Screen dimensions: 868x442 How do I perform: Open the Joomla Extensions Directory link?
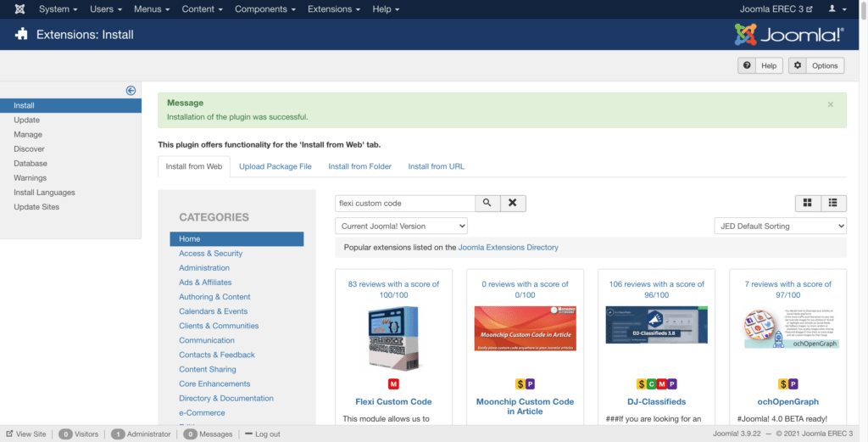point(508,248)
